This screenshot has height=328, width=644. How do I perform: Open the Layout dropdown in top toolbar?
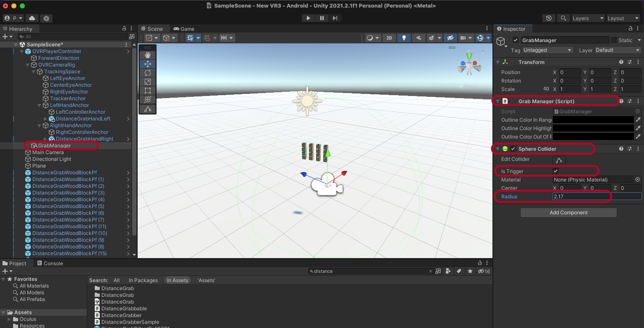point(623,18)
